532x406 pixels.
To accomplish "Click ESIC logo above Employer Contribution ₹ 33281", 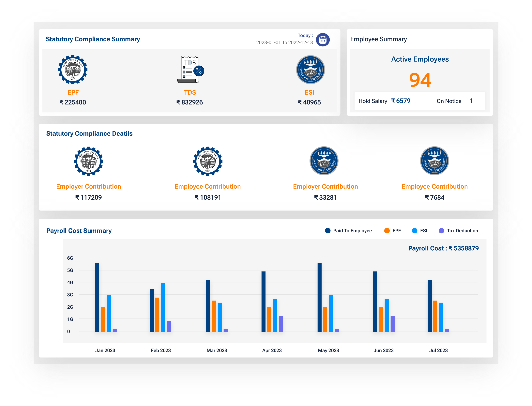I will 324,161.
